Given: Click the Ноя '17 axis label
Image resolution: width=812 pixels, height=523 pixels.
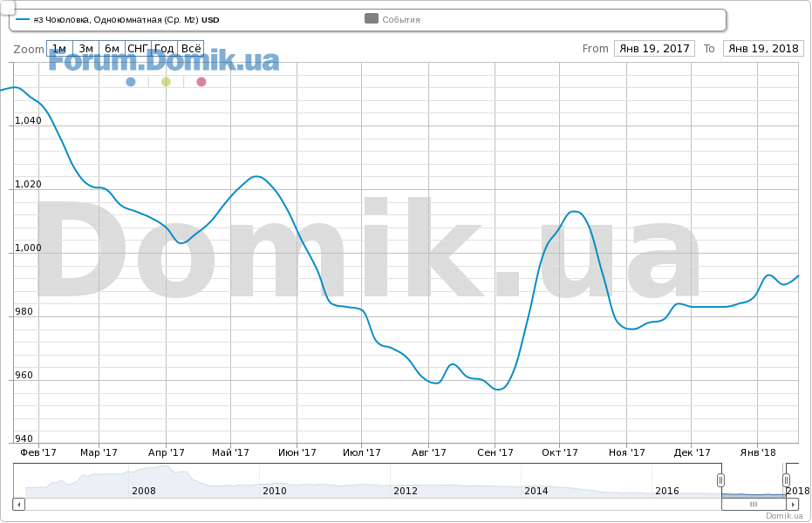Looking at the screenshot, I should [x=626, y=452].
